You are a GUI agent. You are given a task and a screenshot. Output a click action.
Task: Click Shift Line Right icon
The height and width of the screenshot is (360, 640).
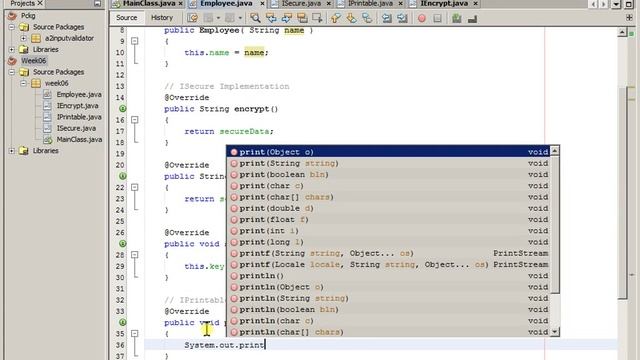pos(402,18)
